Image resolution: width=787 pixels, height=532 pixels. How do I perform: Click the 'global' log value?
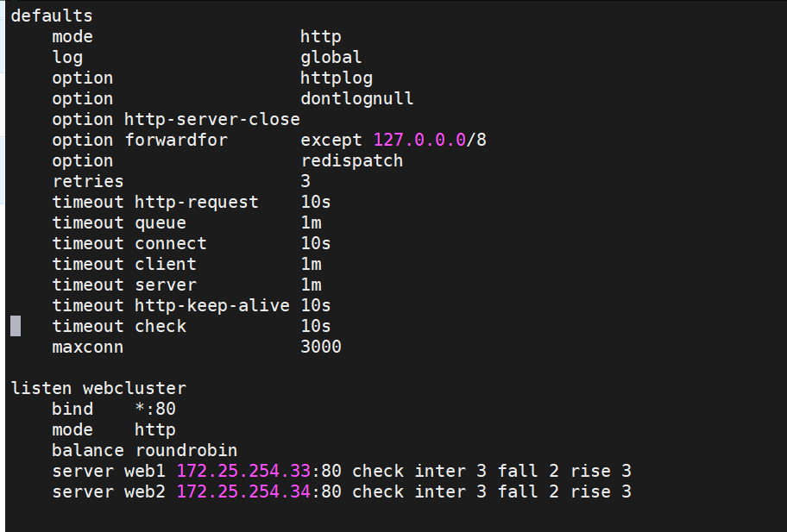331,57
